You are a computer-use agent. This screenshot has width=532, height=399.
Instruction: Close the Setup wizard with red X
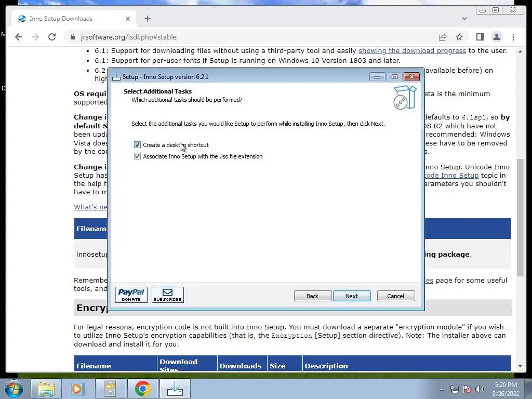(x=411, y=77)
